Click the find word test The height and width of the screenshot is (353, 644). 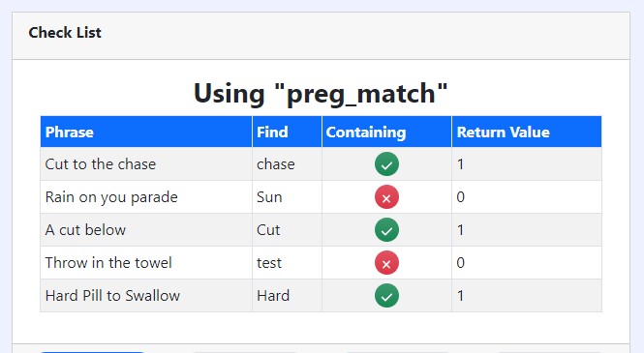(x=269, y=263)
